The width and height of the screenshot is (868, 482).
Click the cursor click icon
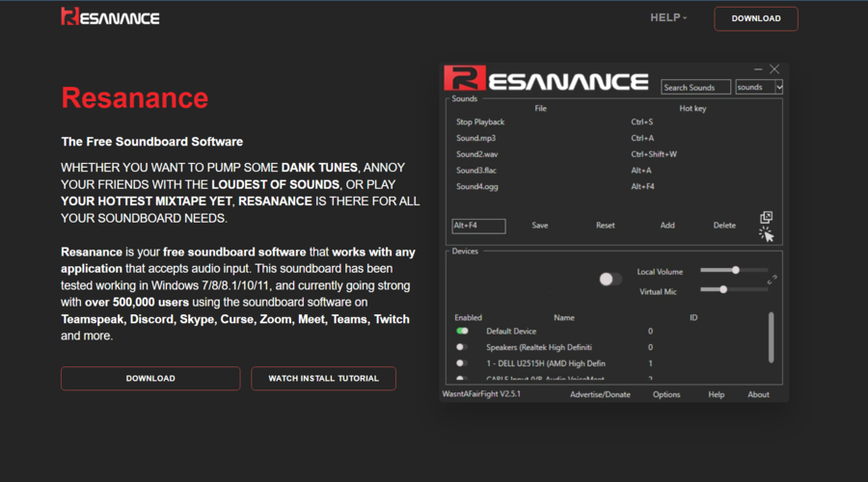click(766, 234)
